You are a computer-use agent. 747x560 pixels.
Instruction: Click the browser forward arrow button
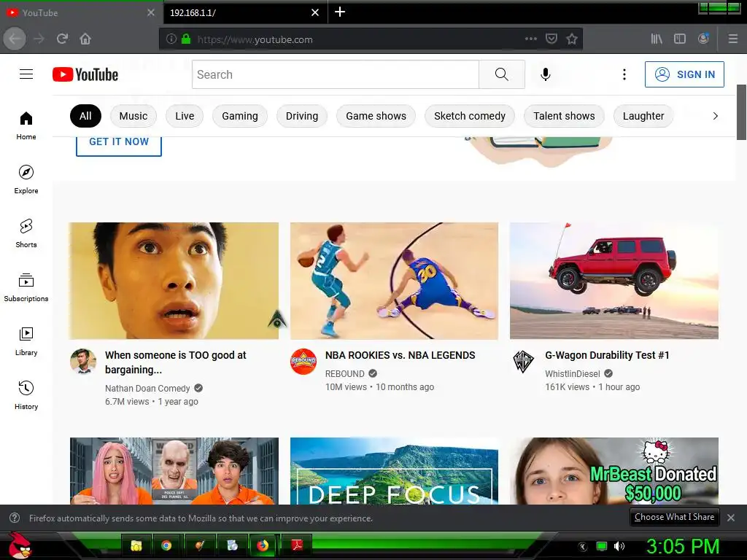[39, 39]
